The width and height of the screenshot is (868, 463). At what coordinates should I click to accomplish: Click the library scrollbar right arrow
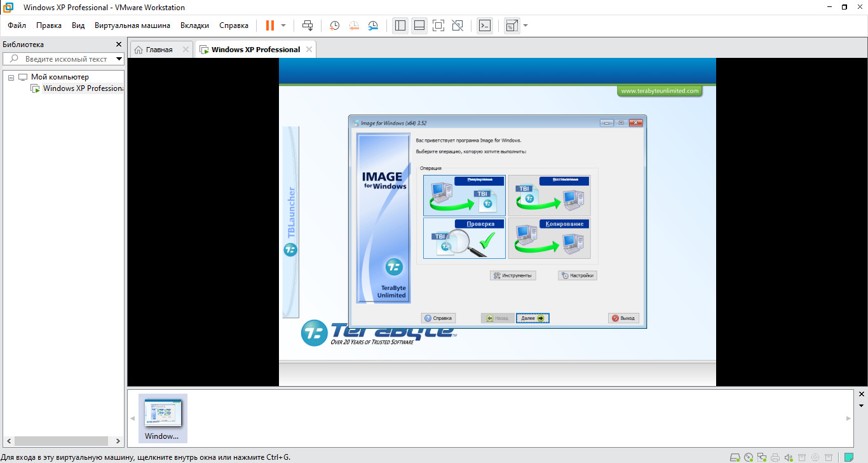[118, 441]
